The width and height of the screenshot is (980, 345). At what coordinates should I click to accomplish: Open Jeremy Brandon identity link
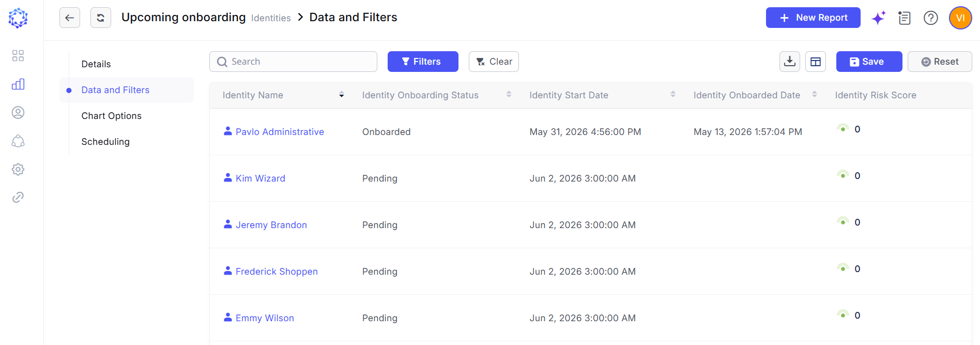271,225
